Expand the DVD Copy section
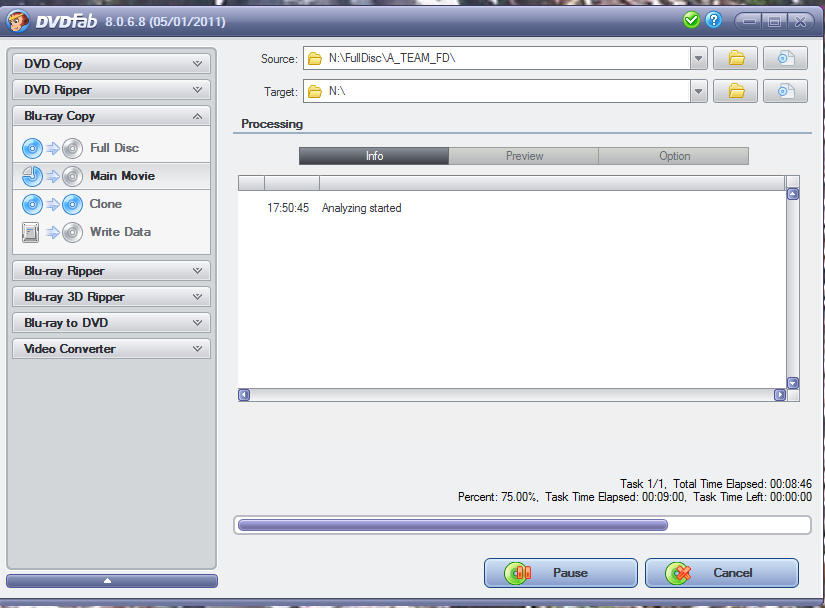 (x=112, y=64)
